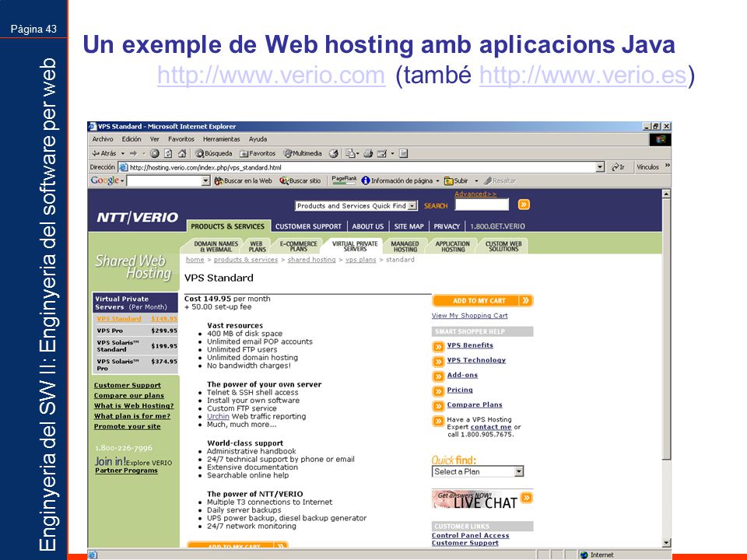Viewport: 747px width, 560px height.
Task: Click the forward arrow in IE toolbar
Action: point(133,153)
